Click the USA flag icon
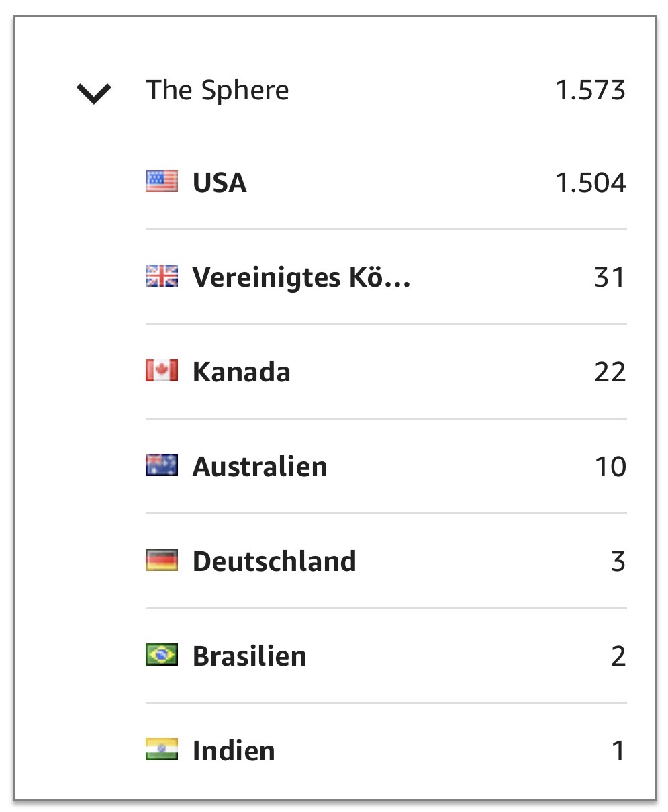 162,182
